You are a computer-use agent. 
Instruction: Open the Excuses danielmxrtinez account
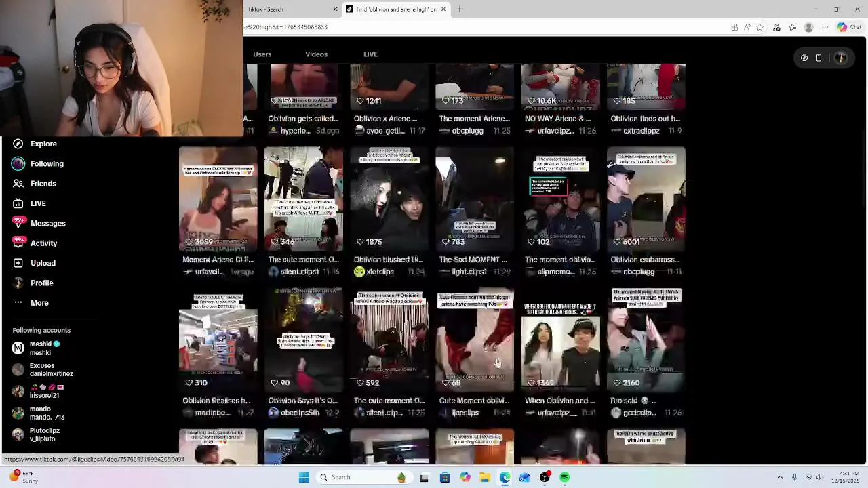[x=42, y=370]
